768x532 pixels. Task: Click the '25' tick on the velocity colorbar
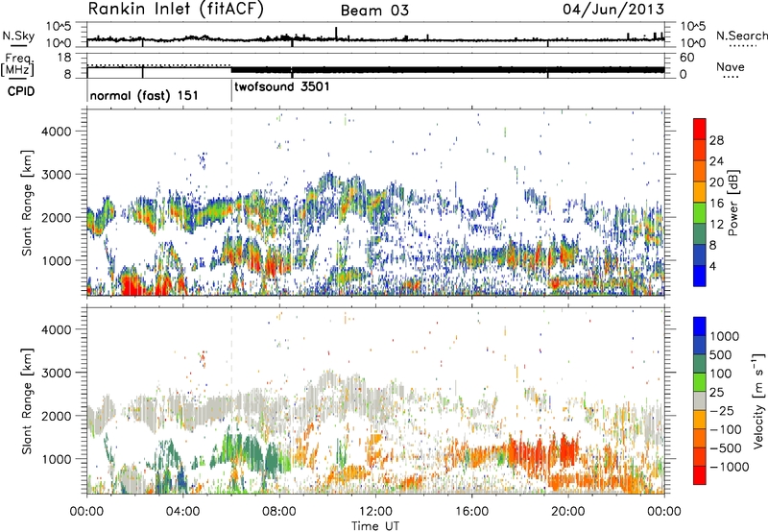717,393
